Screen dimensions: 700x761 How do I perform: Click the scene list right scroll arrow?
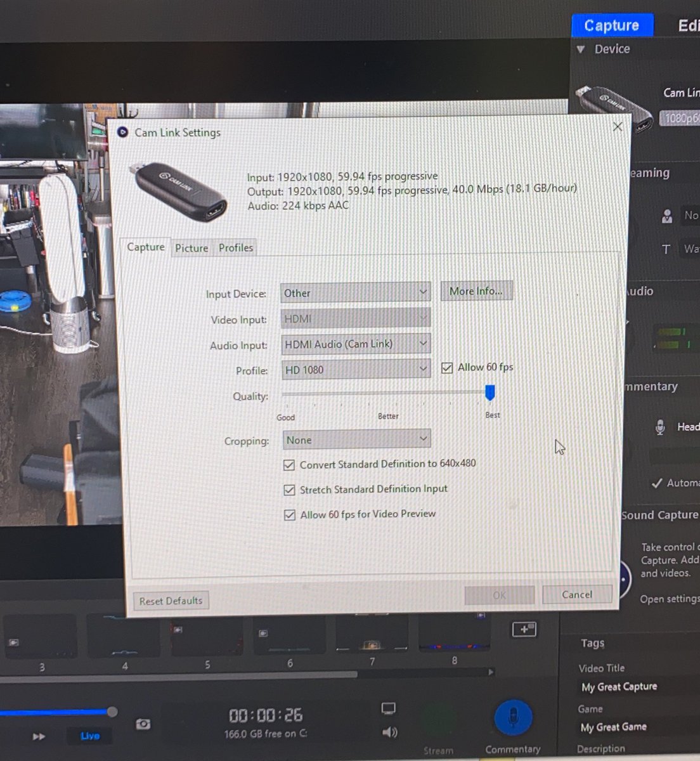(491, 672)
